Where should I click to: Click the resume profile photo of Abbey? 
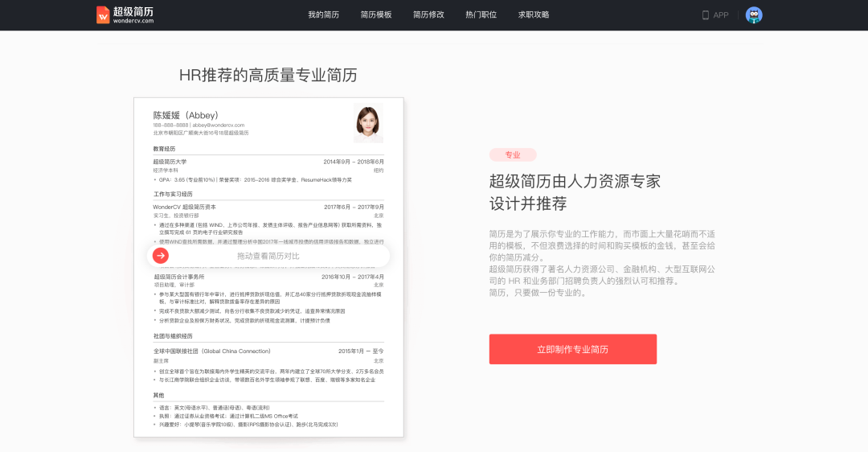pos(368,123)
